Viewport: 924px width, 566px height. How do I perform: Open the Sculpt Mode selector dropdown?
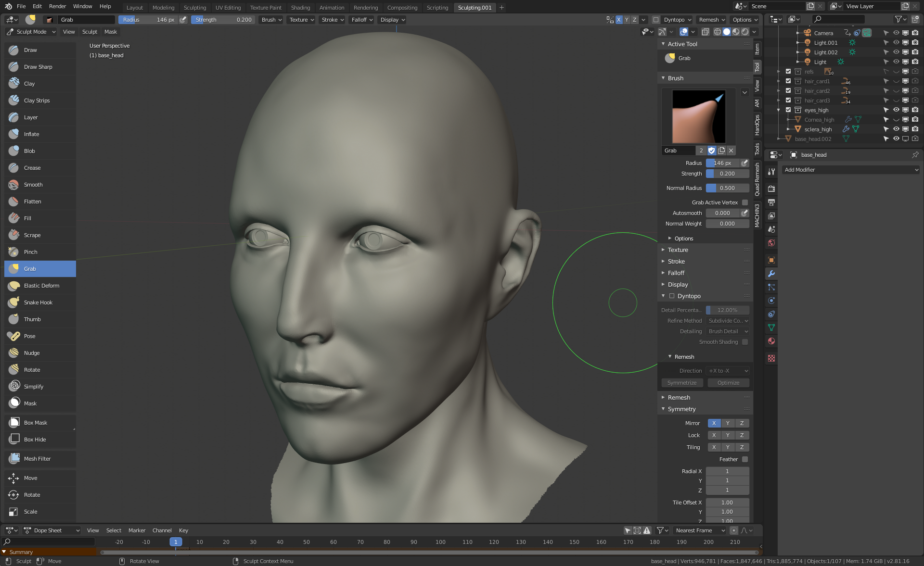coord(31,32)
